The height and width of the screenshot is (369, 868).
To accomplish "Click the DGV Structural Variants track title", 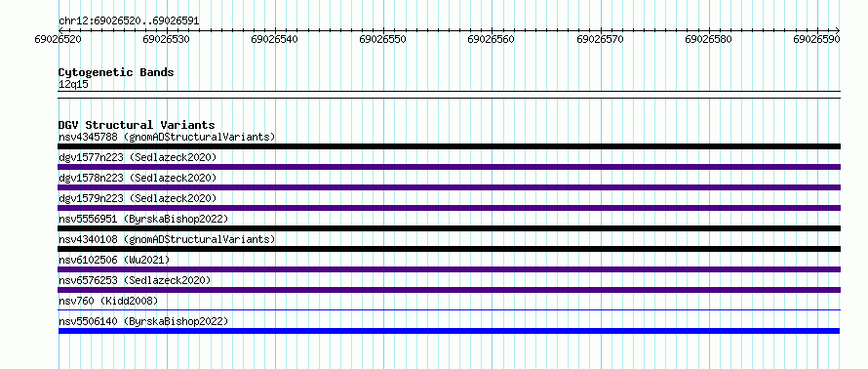I will (x=137, y=125).
